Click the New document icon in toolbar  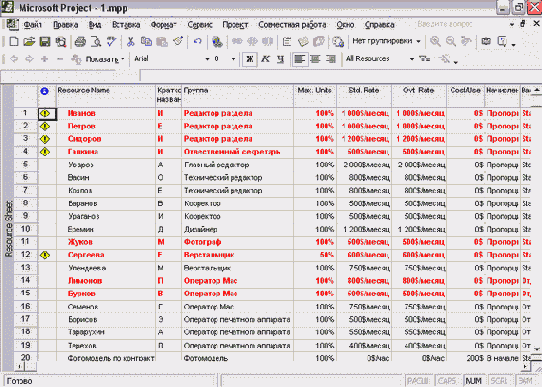point(14,42)
